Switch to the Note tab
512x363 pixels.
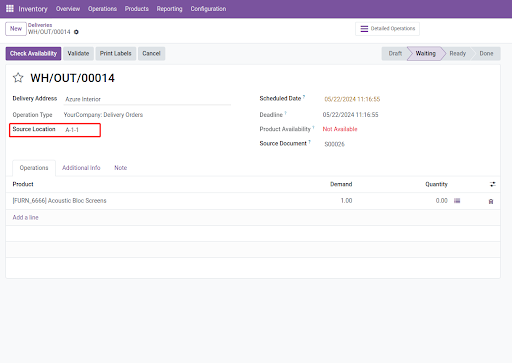click(x=121, y=168)
